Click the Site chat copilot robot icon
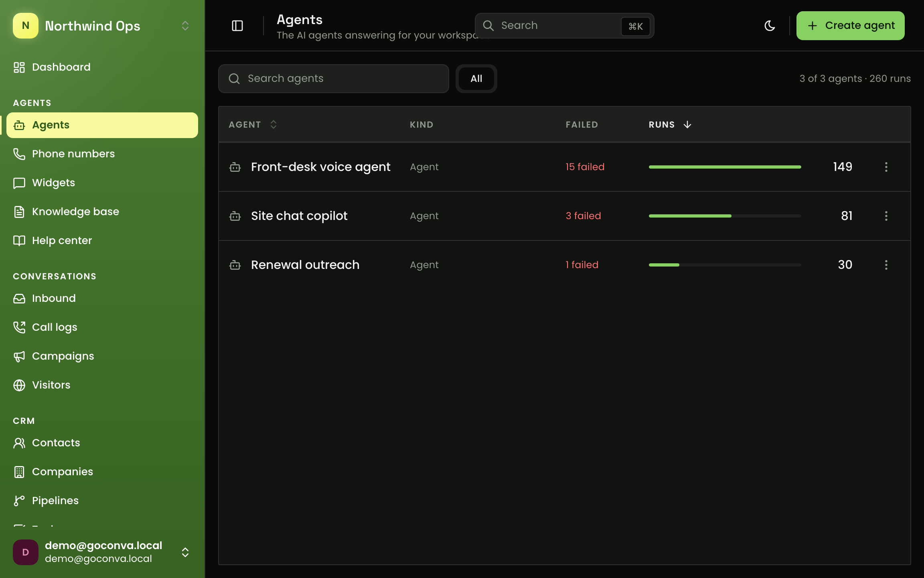Screen dimensions: 924x578 [235, 216]
